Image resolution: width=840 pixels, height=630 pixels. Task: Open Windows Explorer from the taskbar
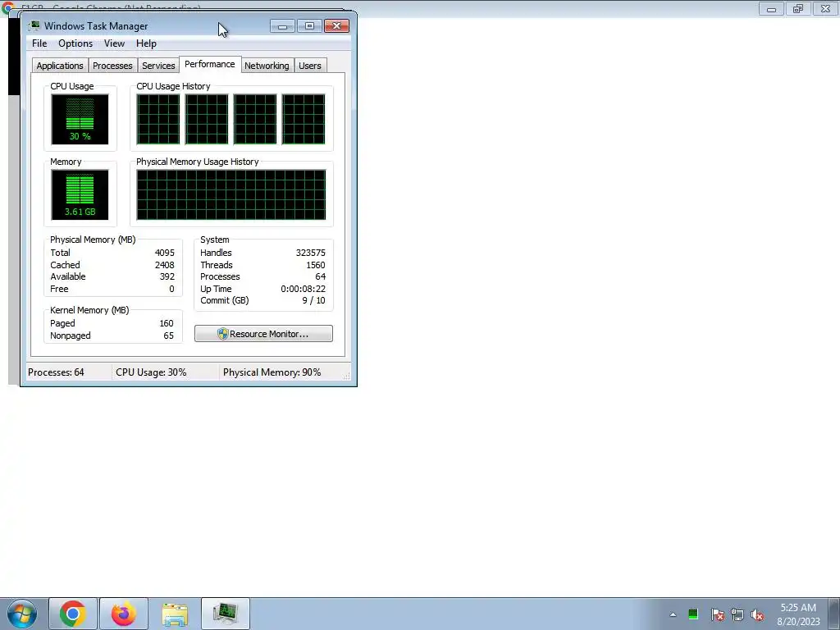tap(175, 614)
